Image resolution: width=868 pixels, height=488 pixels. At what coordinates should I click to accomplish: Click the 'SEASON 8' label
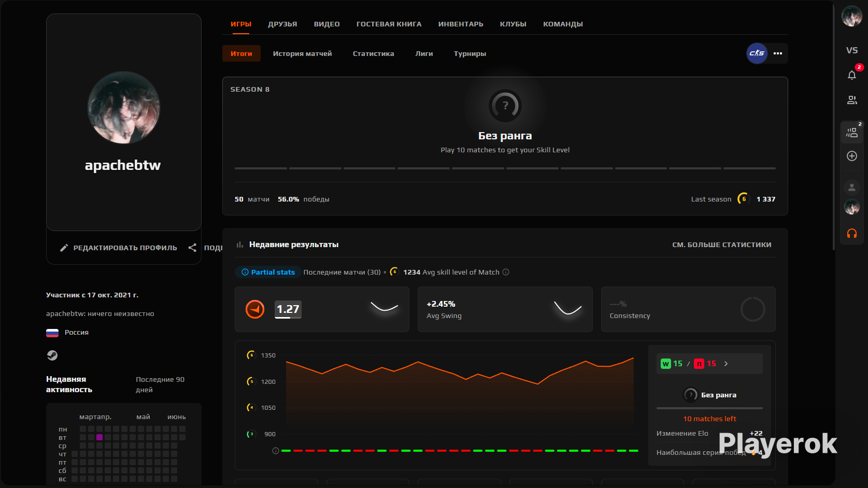click(250, 89)
